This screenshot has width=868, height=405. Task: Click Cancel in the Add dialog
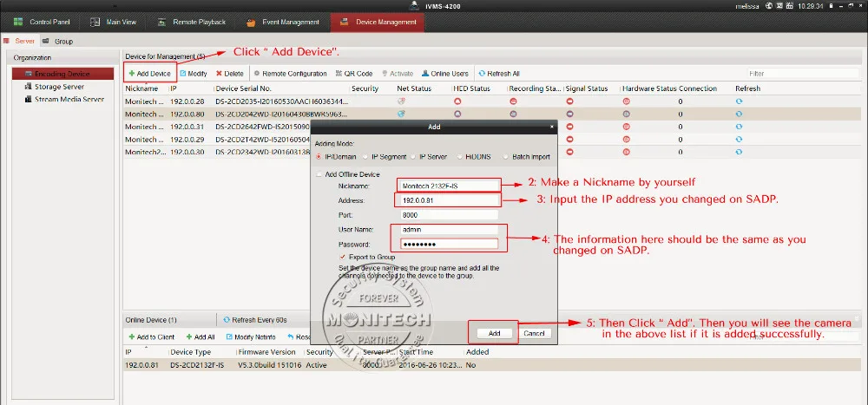click(x=534, y=333)
